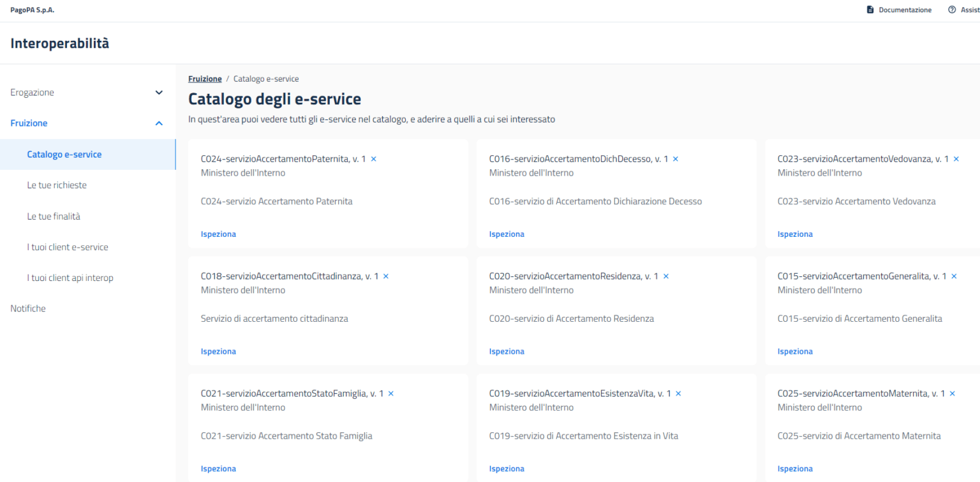Open I tuoi client api interop
The height and width of the screenshot is (482, 980).
click(70, 277)
